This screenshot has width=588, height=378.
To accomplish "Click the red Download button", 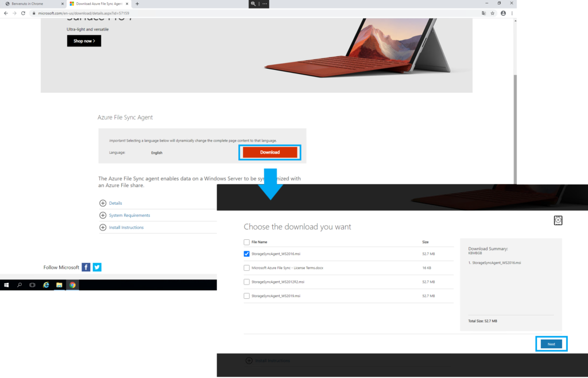I will tap(270, 152).
